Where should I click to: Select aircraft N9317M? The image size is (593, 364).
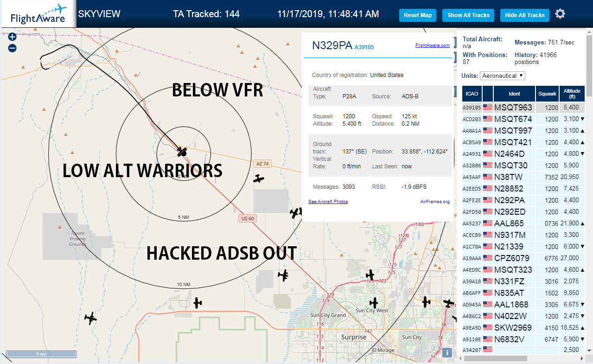click(523, 235)
